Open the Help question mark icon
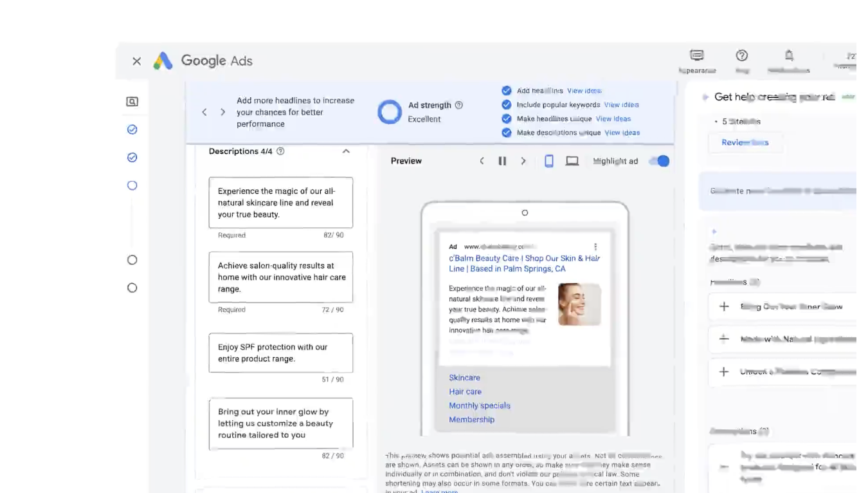The image size is (868, 493). (x=741, y=56)
